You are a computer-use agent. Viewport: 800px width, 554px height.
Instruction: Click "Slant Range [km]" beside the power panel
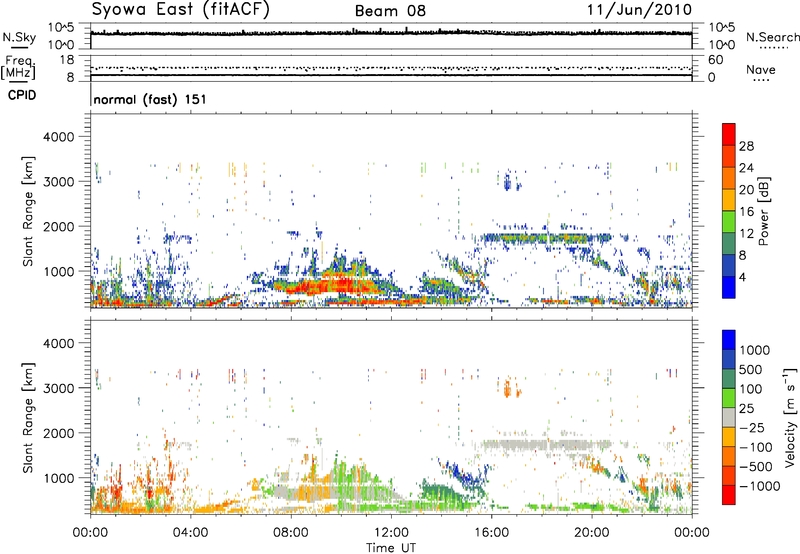pyautogui.click(x=28, y=211)
